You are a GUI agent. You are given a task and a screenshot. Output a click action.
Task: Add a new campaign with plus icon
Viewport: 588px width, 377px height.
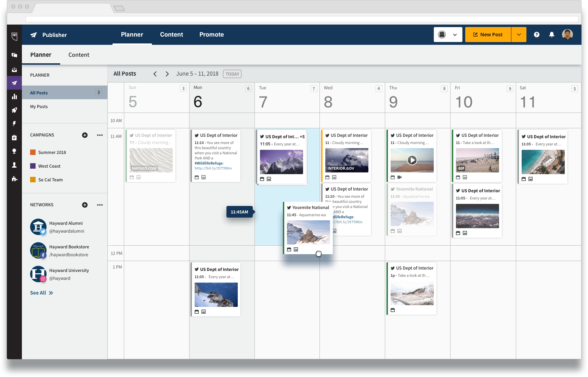(85, 135)
